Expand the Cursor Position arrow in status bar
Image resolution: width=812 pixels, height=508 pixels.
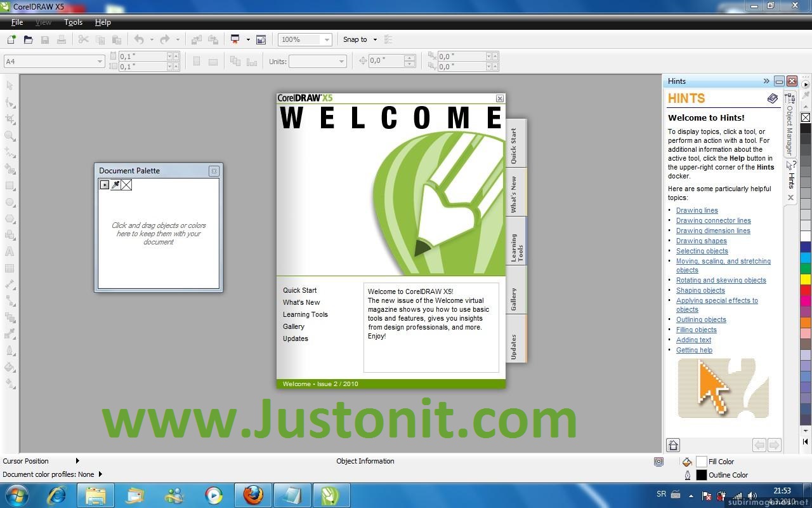(x=77, y=461)
